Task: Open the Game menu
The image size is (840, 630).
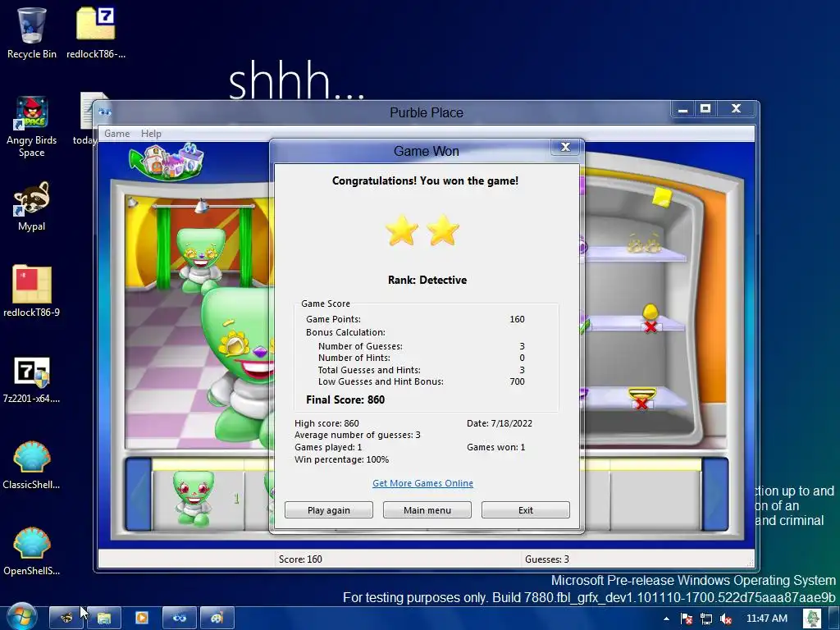Action: point(116,134)
